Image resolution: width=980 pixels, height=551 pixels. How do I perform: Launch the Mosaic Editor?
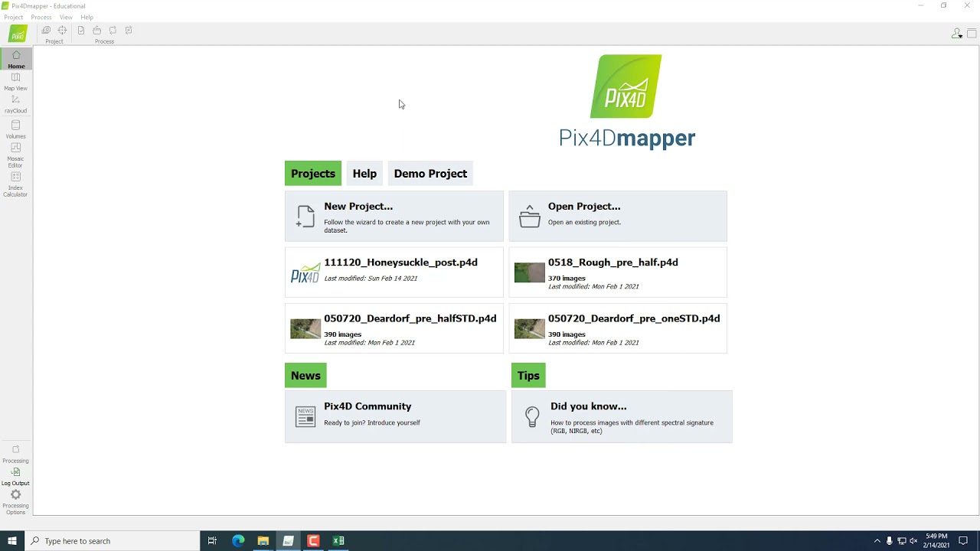[x=15, y=155]
